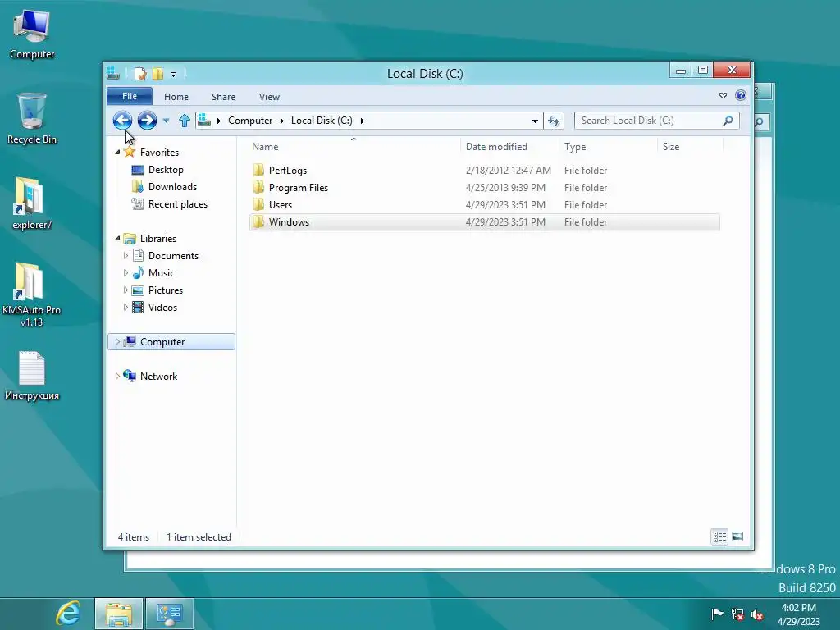Switch to the View ribbon tab

click(x=269, y=97)
